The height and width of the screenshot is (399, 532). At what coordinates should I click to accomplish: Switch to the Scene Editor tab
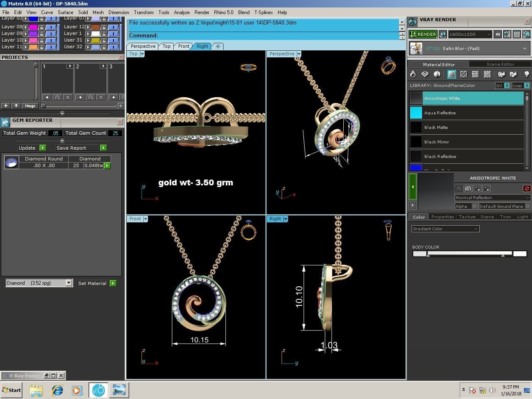tap(500, 64)
